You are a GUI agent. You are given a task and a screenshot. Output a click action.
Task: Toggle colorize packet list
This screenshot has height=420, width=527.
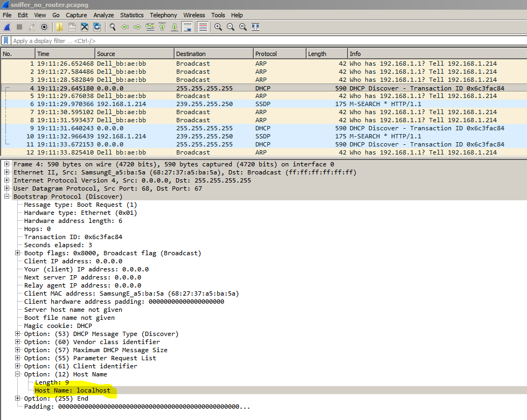pyautogui.click(x=202, y=26)
